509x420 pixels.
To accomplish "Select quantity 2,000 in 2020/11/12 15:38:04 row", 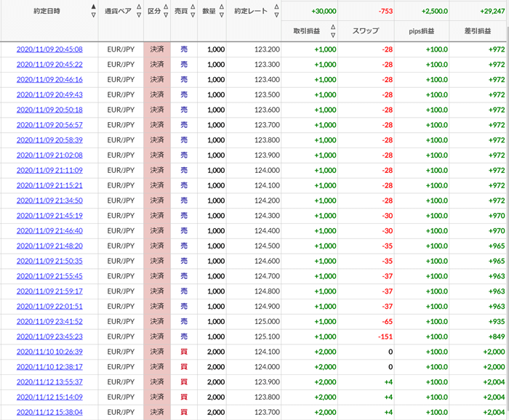I will (x=216, y=412).
